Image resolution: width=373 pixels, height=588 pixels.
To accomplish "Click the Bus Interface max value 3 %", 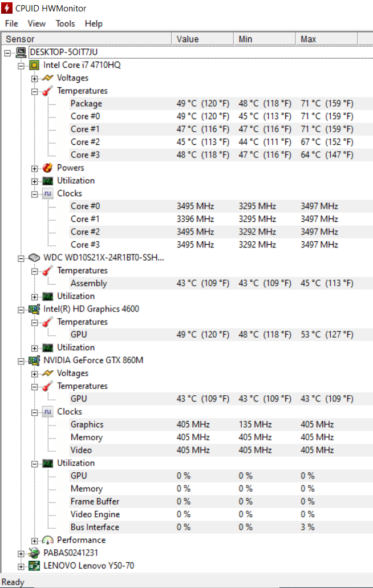I will [307, 527].
